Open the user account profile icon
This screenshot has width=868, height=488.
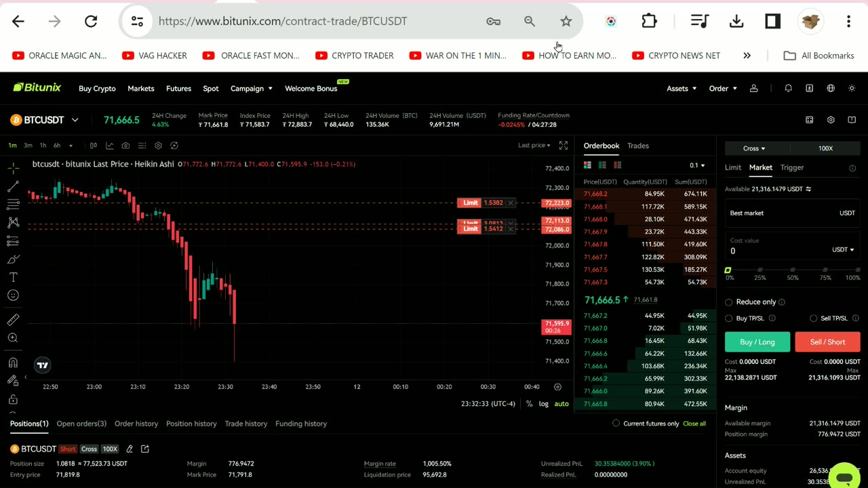tap(753, 88)
